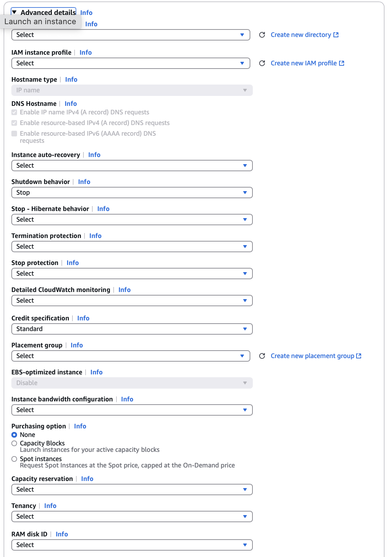Click refresh icon beside Create new placement group
Image resolution: width=392 pixels, height=557 pixels.
click(x=262, y=356)
